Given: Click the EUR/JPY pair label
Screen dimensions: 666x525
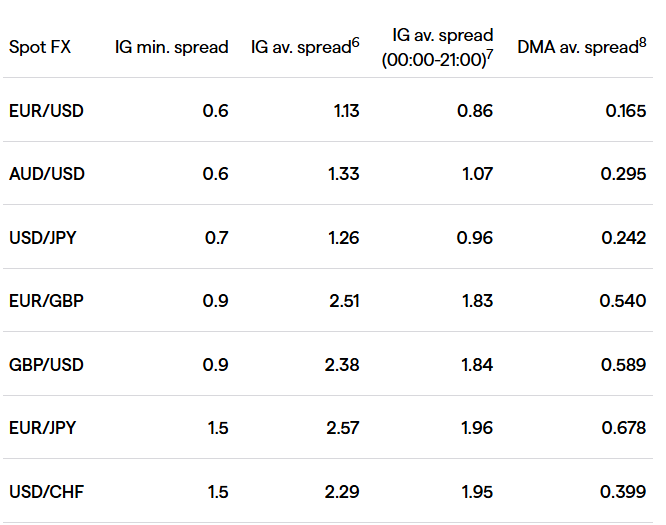Looking at the screenshot, I should [45, 428].
